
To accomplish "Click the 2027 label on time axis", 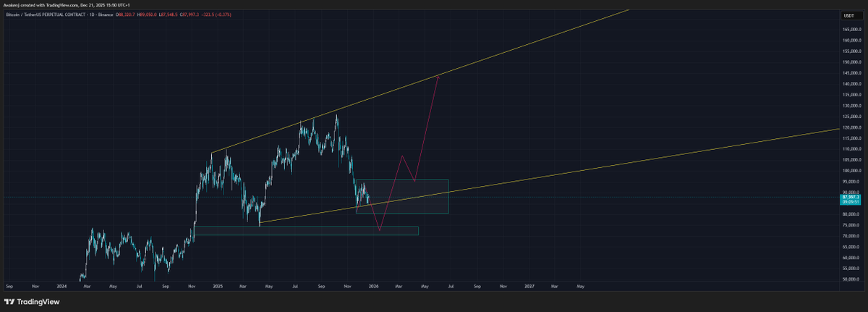I will tap(529, 286).
